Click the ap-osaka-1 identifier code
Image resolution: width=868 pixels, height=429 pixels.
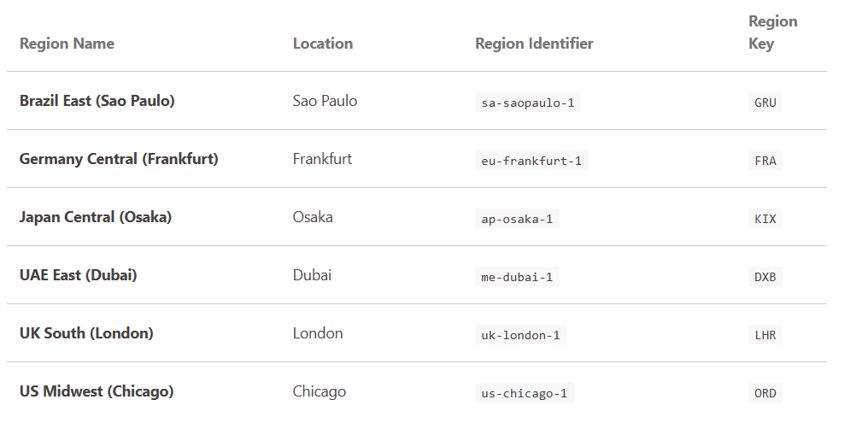pos(517,219)
